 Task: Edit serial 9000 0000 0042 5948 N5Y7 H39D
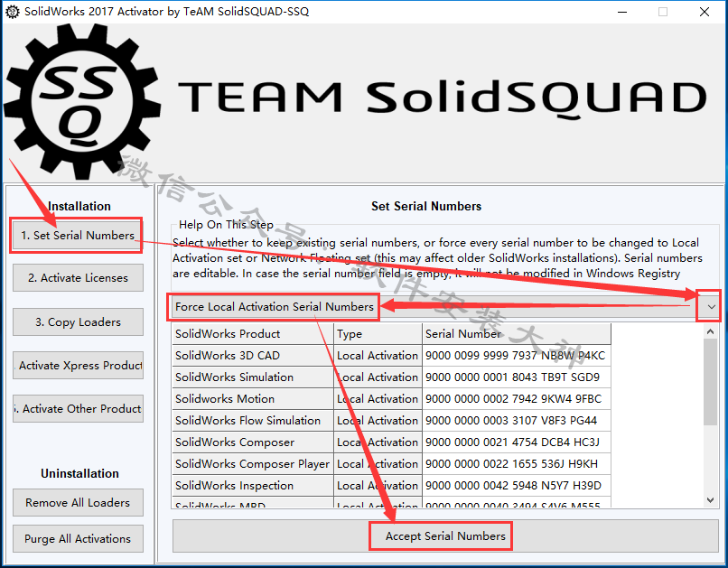[517, 486]
